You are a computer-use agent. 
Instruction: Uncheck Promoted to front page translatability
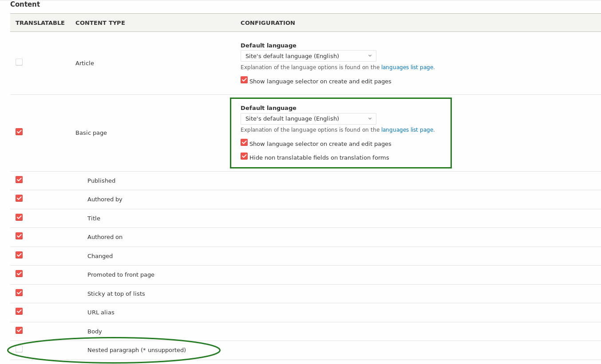(19, 274)
